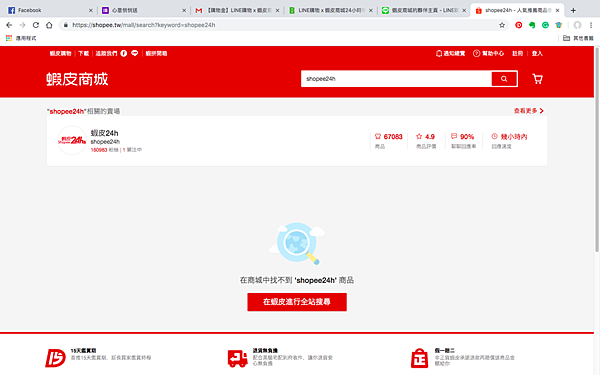This screenshot has height=375, width=600.
Task: Click the 註冊 sign-up link
Action: pos(517,53)
